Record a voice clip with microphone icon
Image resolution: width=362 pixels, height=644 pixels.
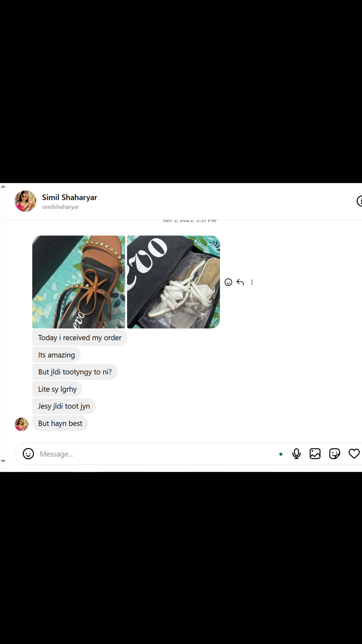(x=296, y=454)
